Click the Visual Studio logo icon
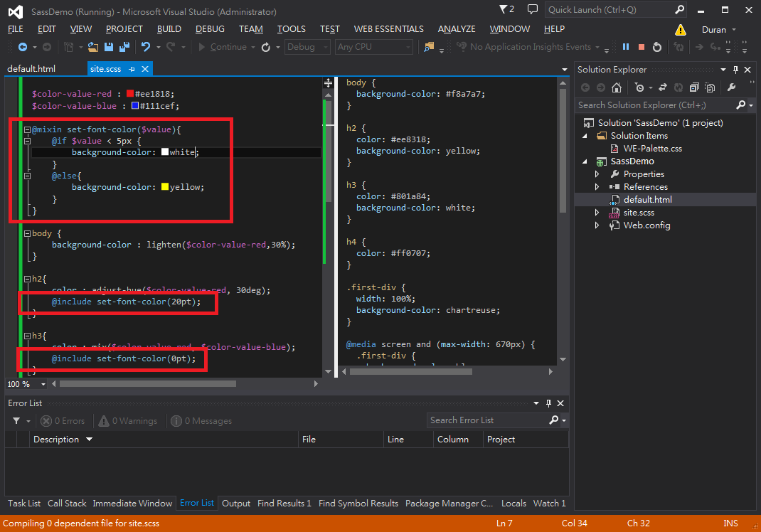This screenshot has width=761, height=532. coord(16,11)
